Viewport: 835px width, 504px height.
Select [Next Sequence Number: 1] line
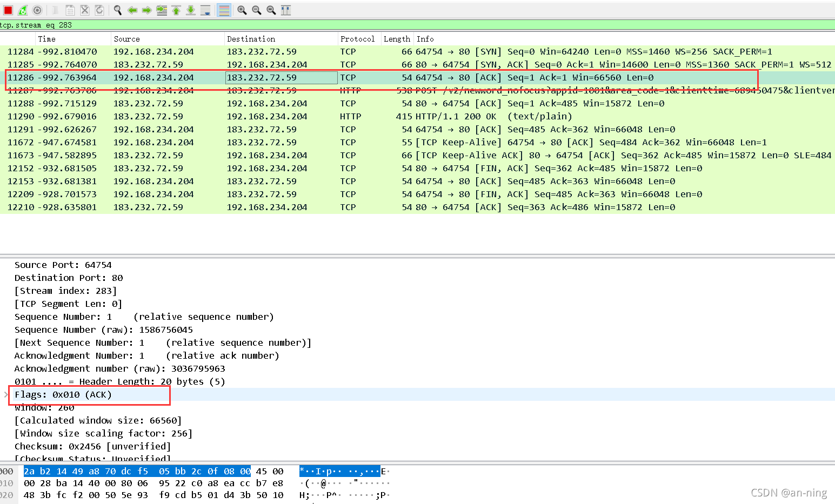pos(163,342)
